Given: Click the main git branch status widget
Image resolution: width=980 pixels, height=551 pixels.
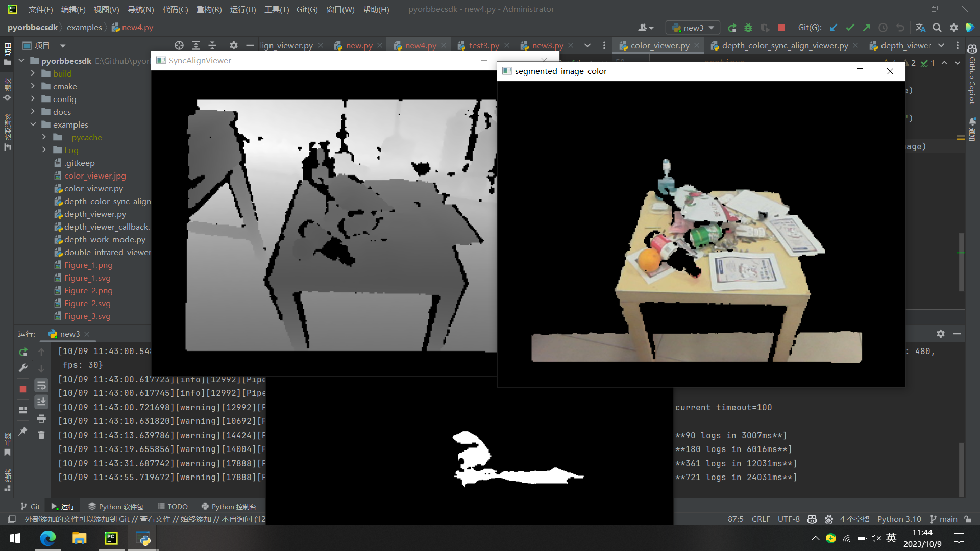Looking at the screenshot, I should point(944,519).
